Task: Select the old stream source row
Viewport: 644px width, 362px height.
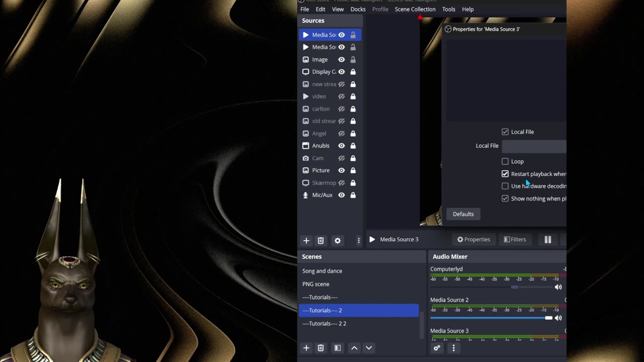Action: coord(330,121)
